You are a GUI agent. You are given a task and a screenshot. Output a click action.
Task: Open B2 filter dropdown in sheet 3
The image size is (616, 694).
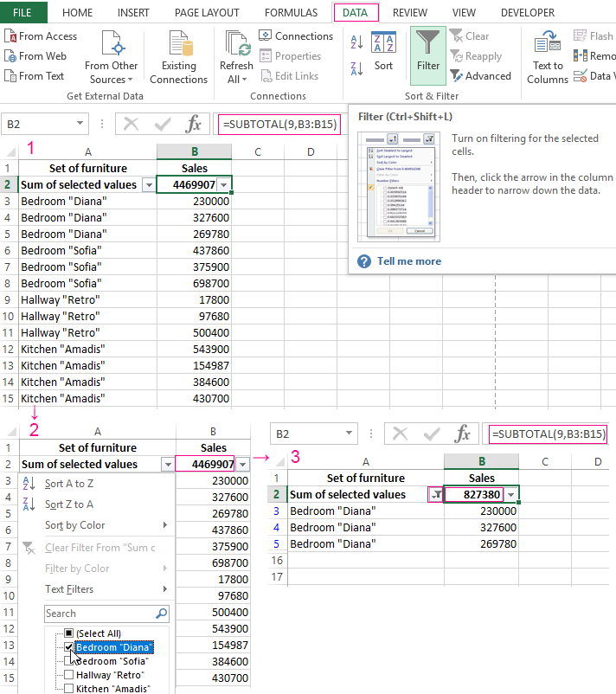point(511,495)
